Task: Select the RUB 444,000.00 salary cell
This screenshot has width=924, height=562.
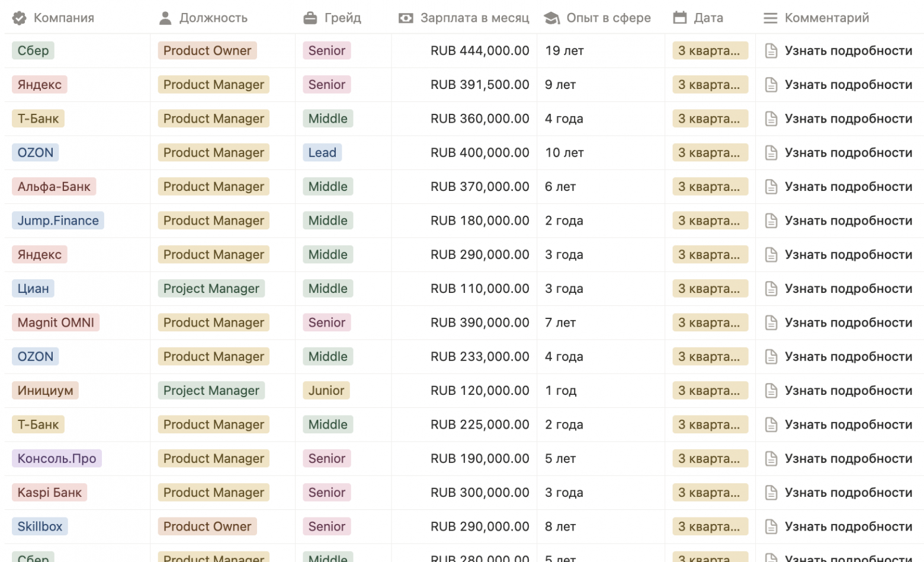Action: [479, 51]
